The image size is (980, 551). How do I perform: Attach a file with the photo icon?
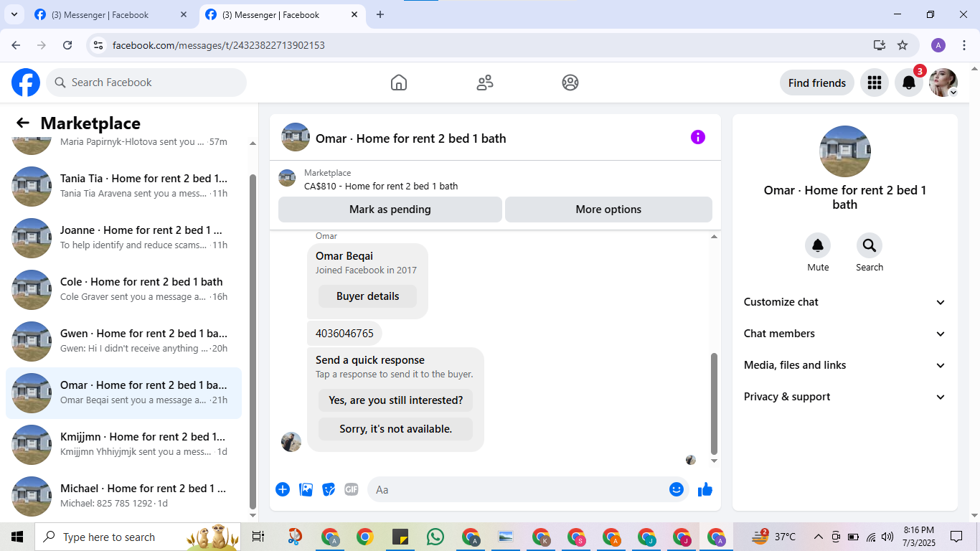pyautogui.click(x=306, y=489)
